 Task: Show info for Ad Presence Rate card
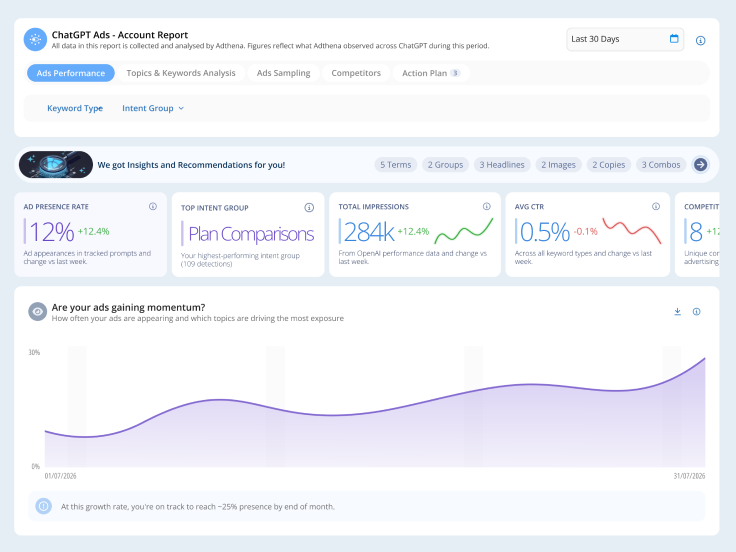tap(153, 207)
